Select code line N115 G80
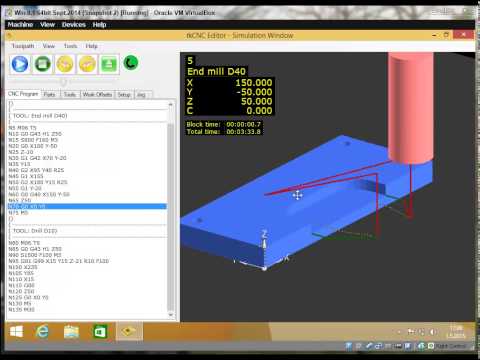Viewport: 480px width, 360px height. tap(21, 285)
